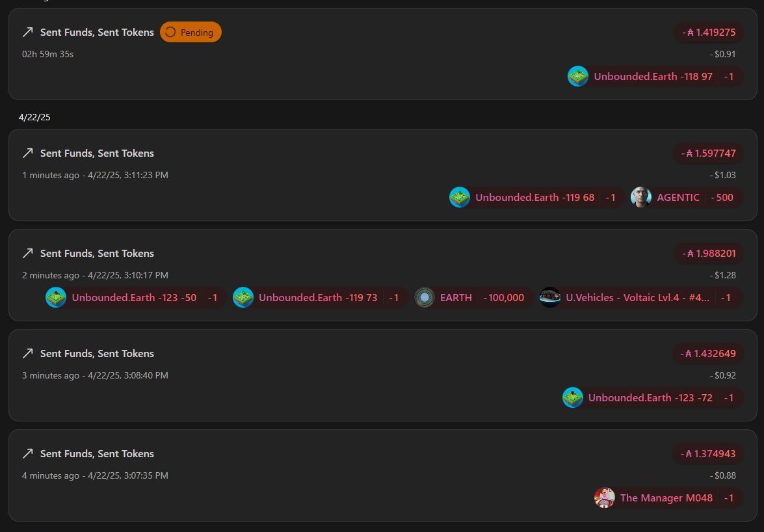Open the Unbounded.Earth -118 97 token chip

655,77
